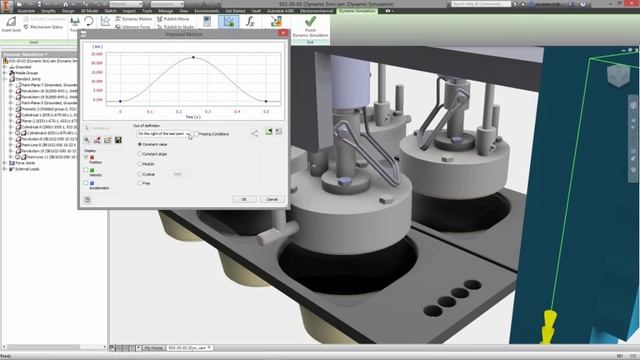
Task: Click Publish Movie
Action: tap(173, 19)
